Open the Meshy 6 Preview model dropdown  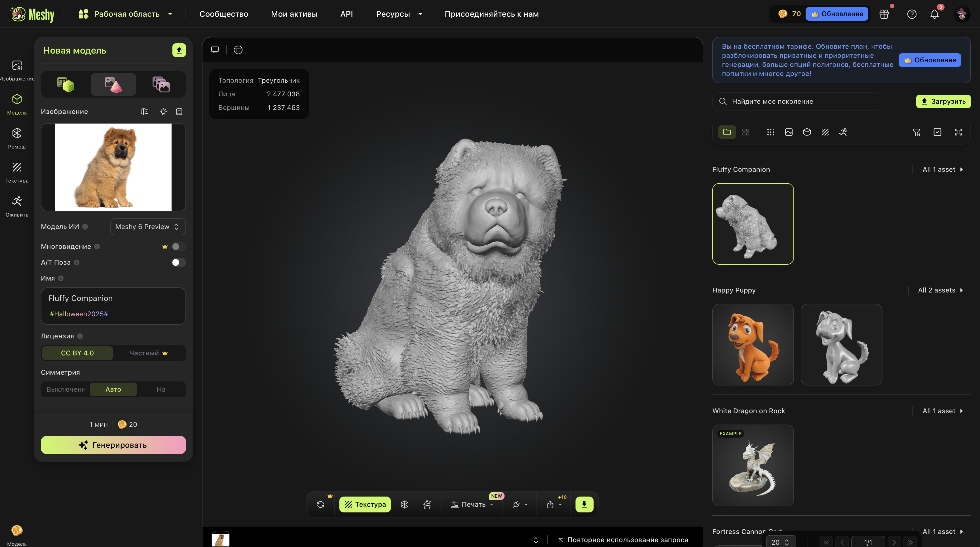(148, 226)
